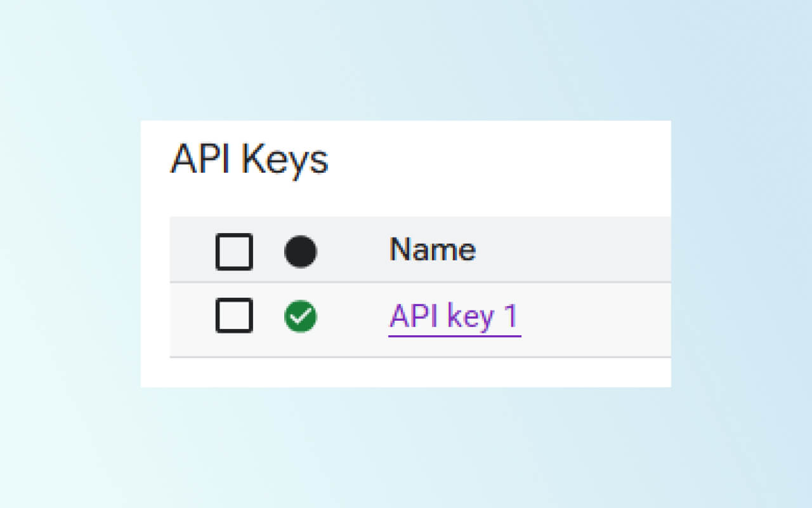
Task: Click API key 1's active status icon
Action: 301,316
